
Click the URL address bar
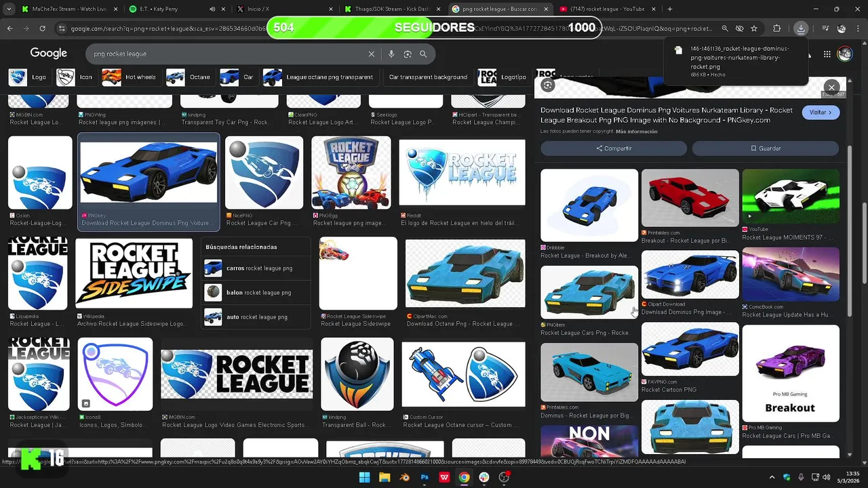(x=390, y=28)
